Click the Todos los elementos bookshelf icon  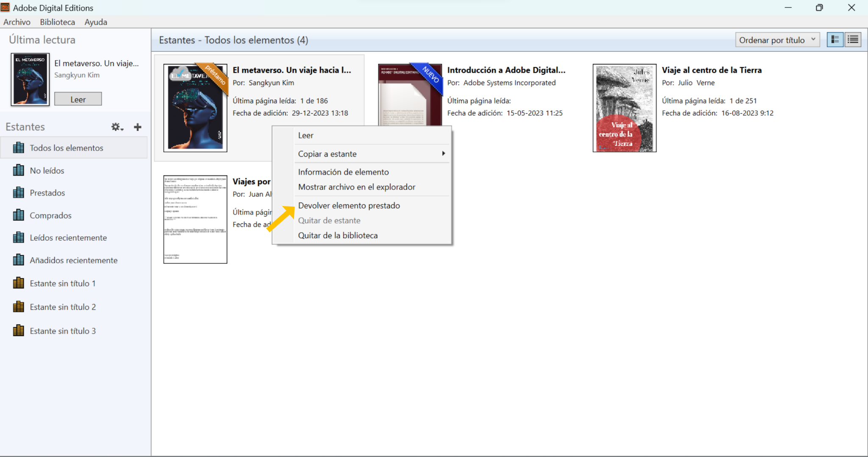coord(19,148)
